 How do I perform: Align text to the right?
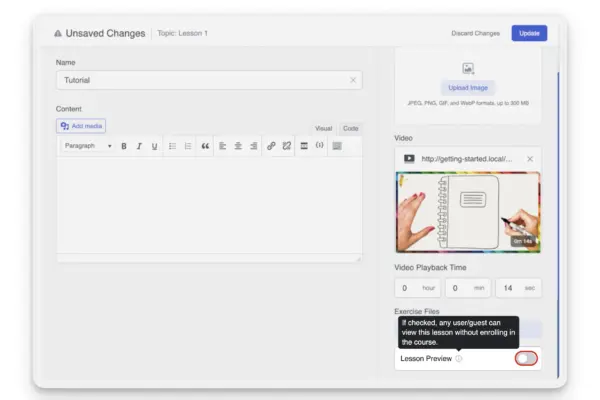[253, 146]
